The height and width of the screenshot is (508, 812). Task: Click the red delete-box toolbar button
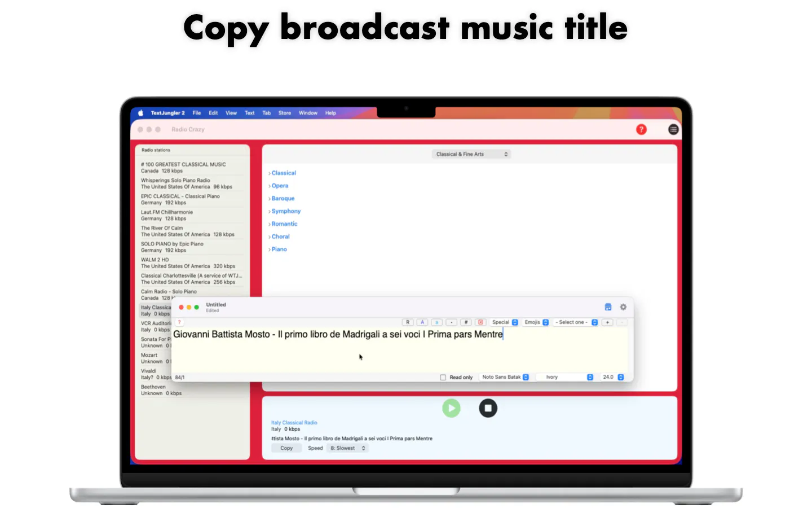[x=480, y=322]
